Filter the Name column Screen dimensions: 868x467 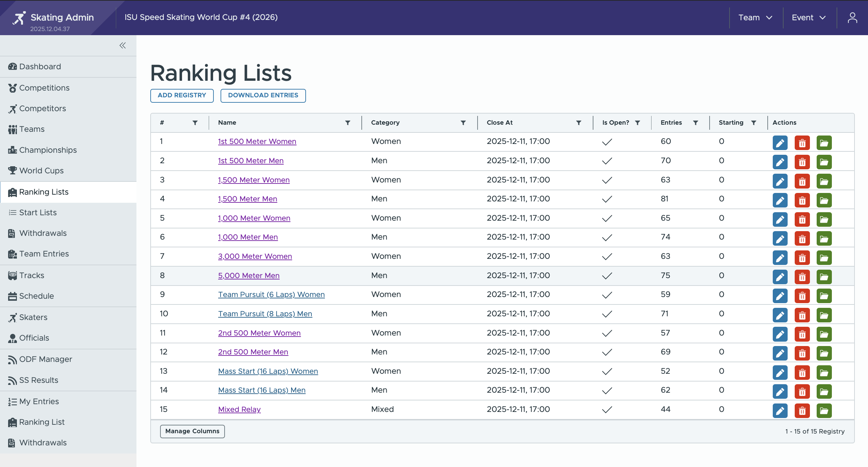(x=348, y=122)
